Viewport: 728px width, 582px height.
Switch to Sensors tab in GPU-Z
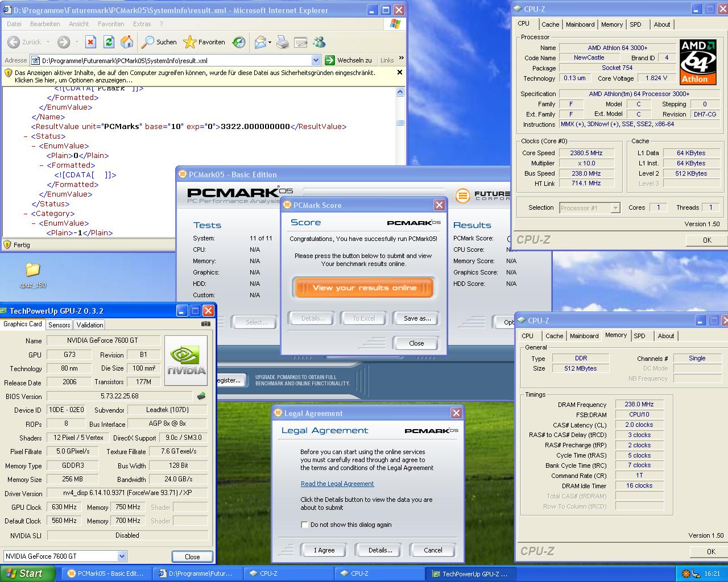(59, 325)
